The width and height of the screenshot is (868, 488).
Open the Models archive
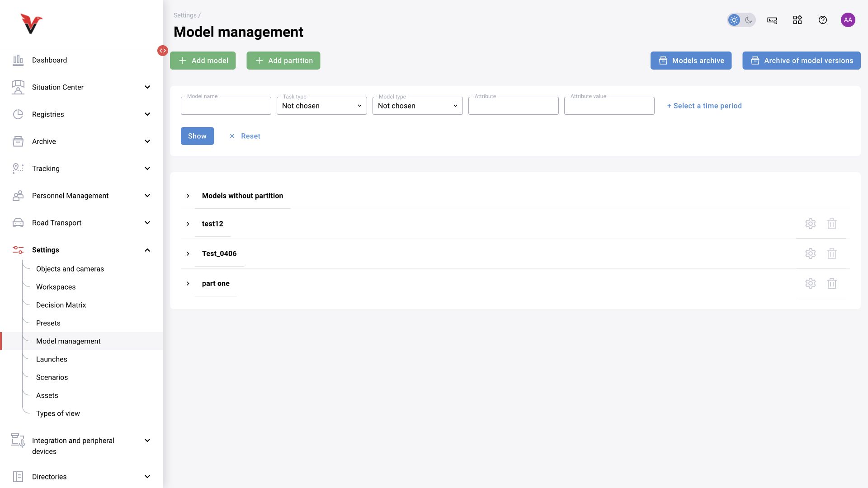click(691, 61)
